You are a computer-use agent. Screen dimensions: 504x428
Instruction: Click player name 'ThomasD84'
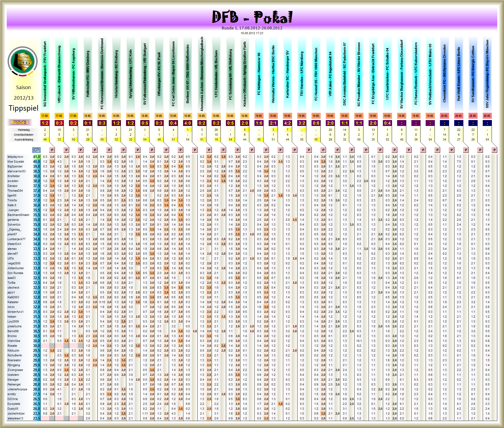[15, 191]
